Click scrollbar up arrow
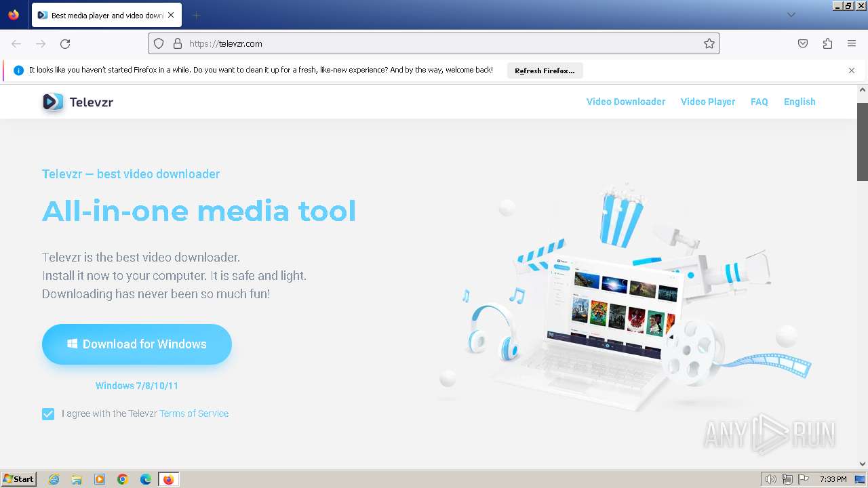This screenshot has height=488, width=868. (863, 90)
